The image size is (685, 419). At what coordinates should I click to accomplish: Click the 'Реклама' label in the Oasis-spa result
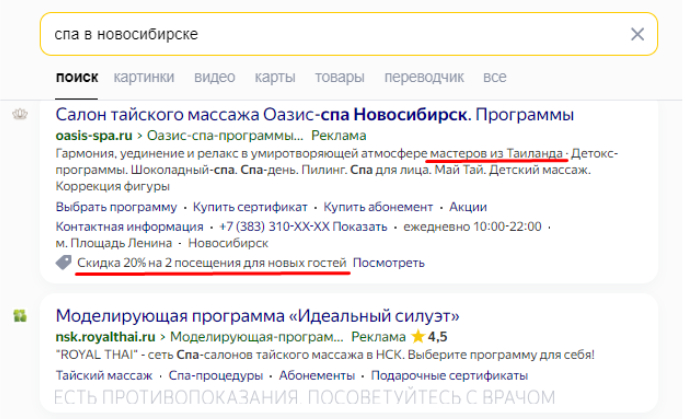pos(339,135)
